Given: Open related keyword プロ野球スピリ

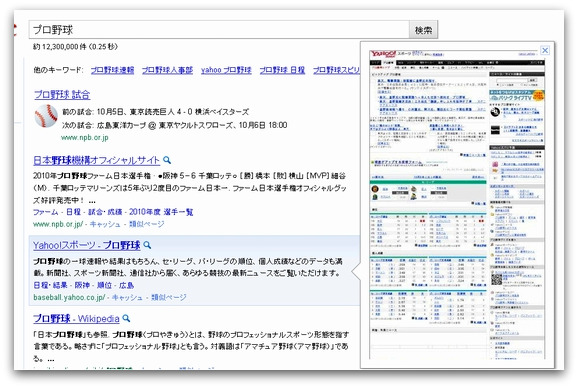Looking at the screenshot, I should (x=336, y=70).
